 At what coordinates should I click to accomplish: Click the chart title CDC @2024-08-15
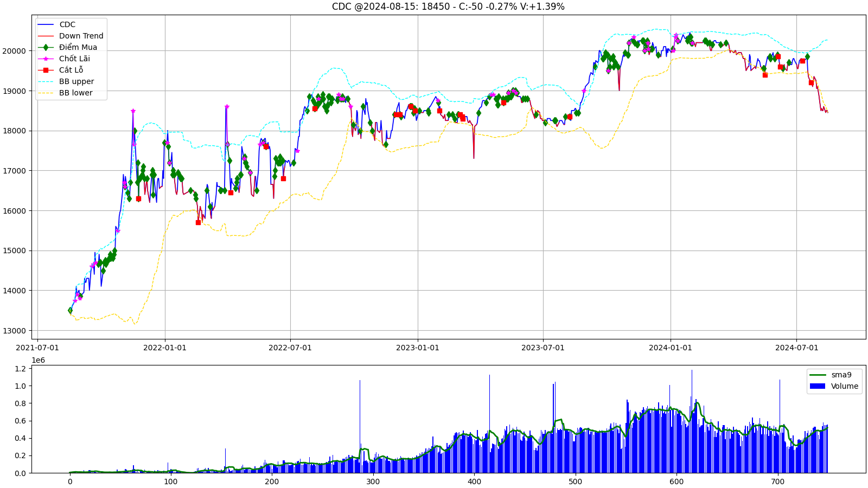448,7
